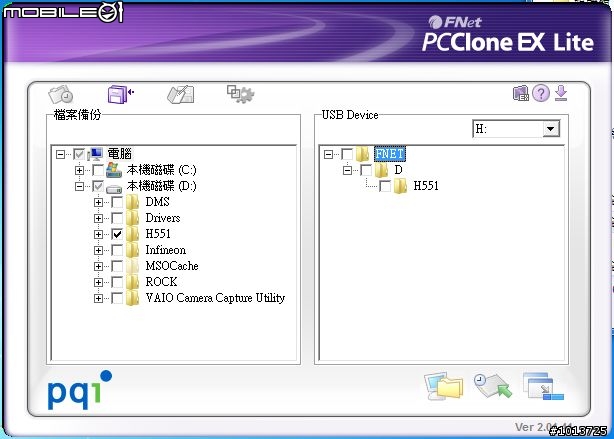Select the ROCK folder name
The height and width of the screenshot is (439, 614).
tap(161, 282)
